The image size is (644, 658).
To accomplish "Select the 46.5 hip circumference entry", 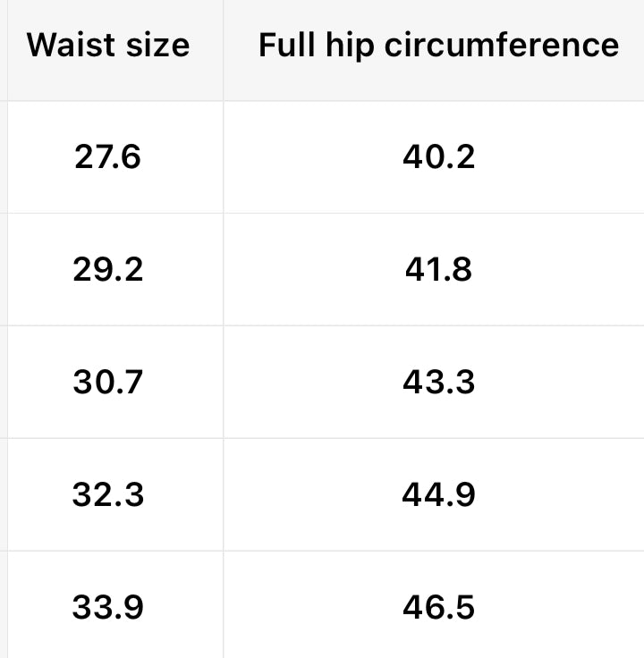I will tap(438, 608).
